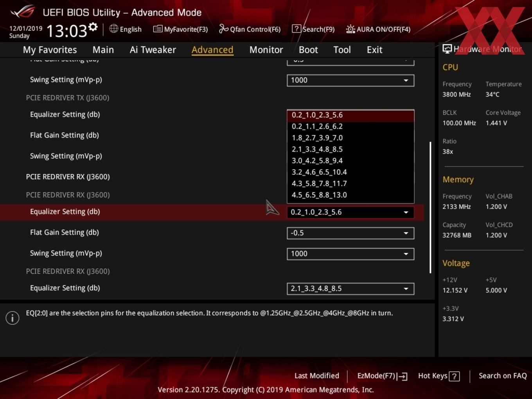Click the Memory capacity 32768 MB value
This screenshot has width=532, height=399.
pyautogui.click(x=457, y=235)
